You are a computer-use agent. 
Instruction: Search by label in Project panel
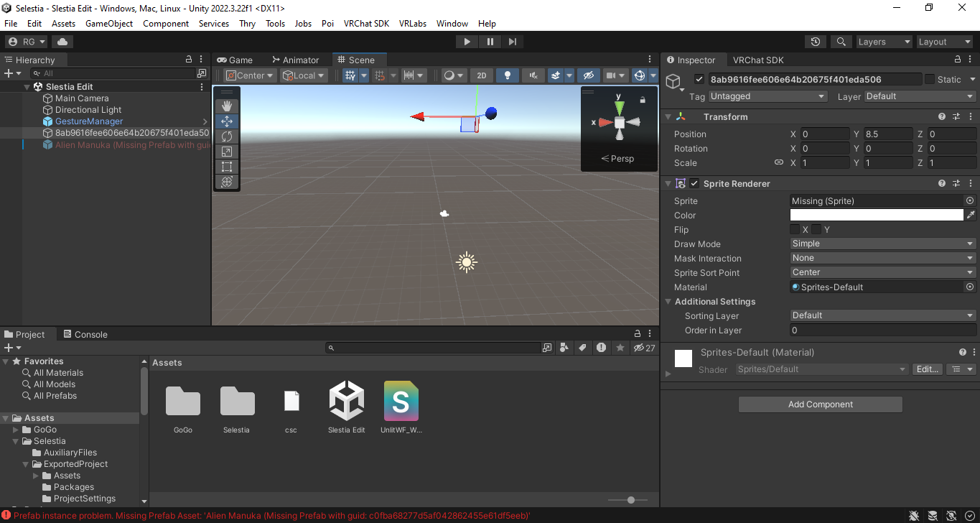click(x=582, y=348)
